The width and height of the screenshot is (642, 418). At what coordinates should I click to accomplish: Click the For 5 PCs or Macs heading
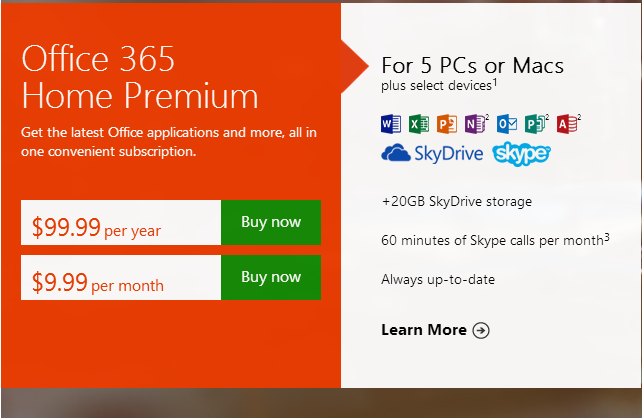point(472,66)
